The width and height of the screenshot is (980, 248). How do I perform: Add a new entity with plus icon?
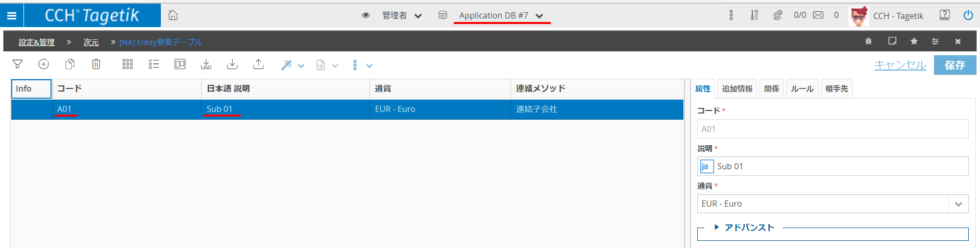click(x=44, y=64)
